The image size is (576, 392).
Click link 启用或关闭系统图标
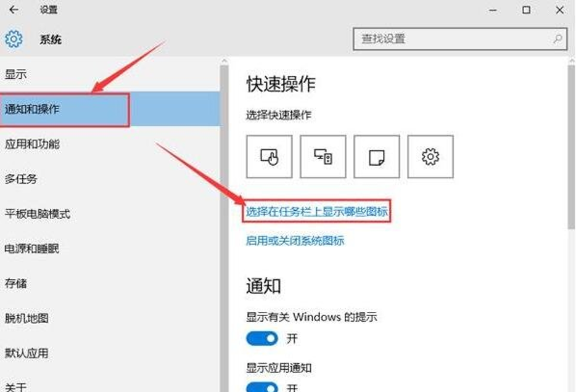click(x=295, y=241)
